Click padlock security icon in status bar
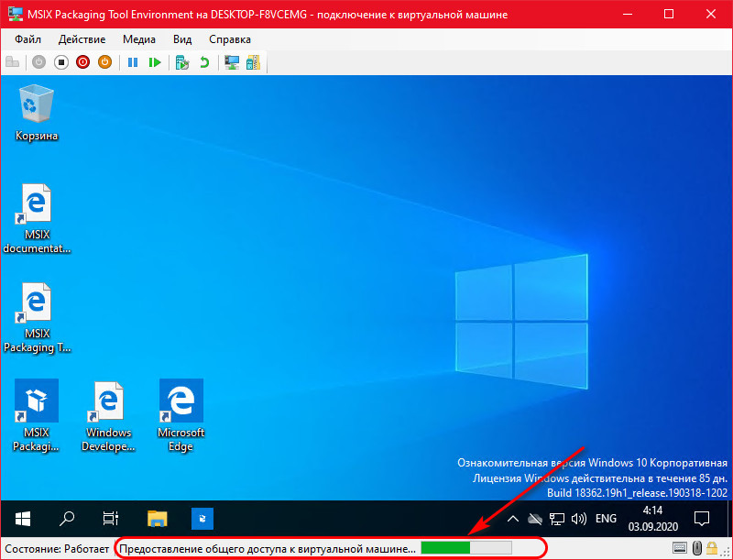 pyautogui.click(x=712, y=547)
